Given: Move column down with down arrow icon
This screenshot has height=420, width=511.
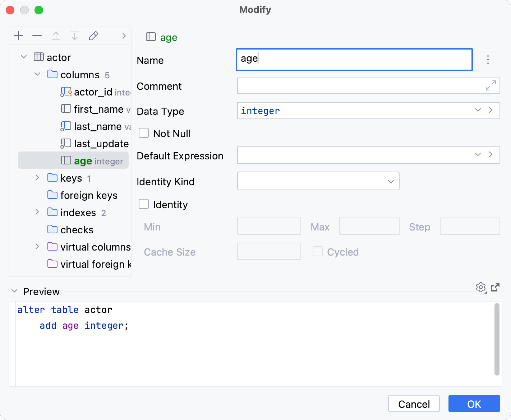Looking at the screenshot, I should tap(75, 36).
